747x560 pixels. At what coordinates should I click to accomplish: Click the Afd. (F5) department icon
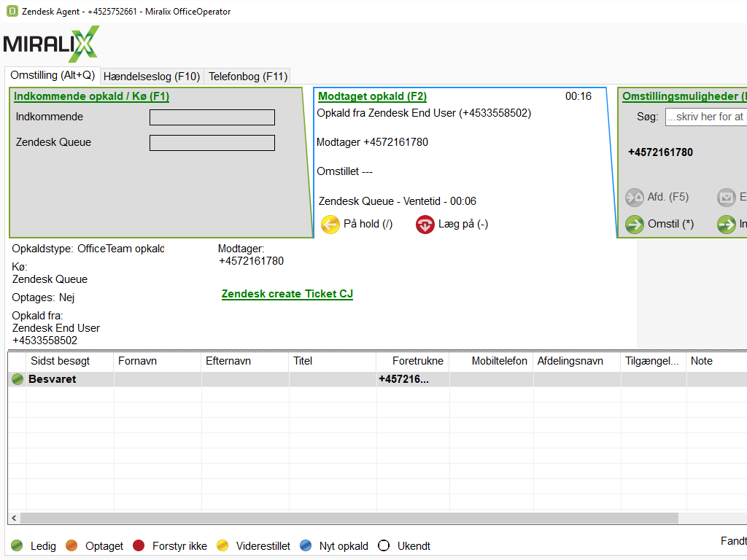click(635, 198)
